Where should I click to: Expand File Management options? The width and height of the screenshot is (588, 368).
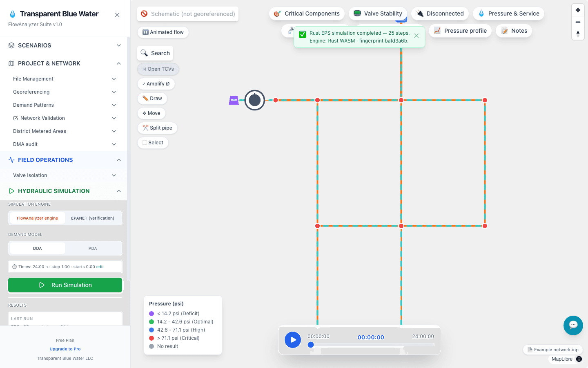coord(65,79)
